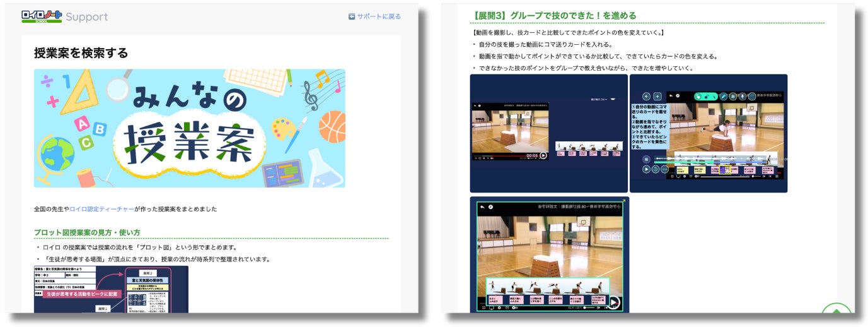
Task: Open the plot diagram example image
Action: [x=111, y=289]
